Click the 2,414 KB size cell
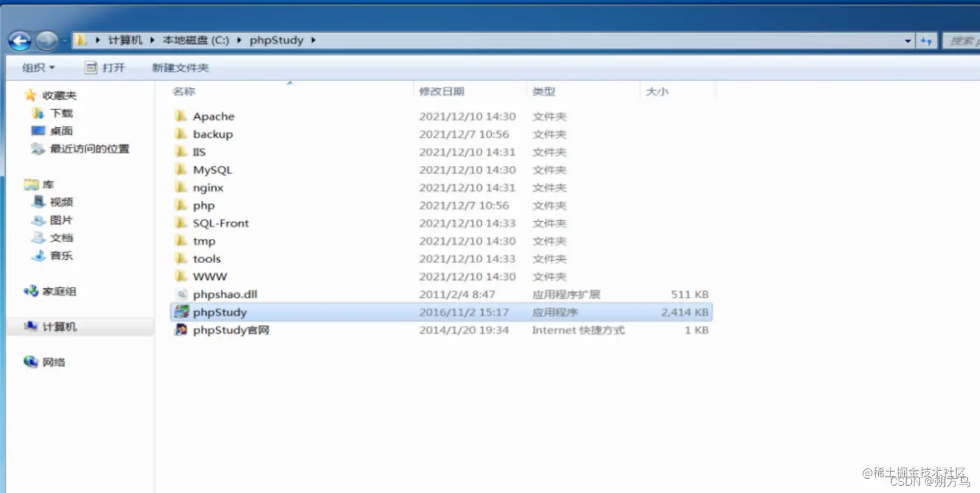Viewport: 980px width, 493px height. coord(684,312)
